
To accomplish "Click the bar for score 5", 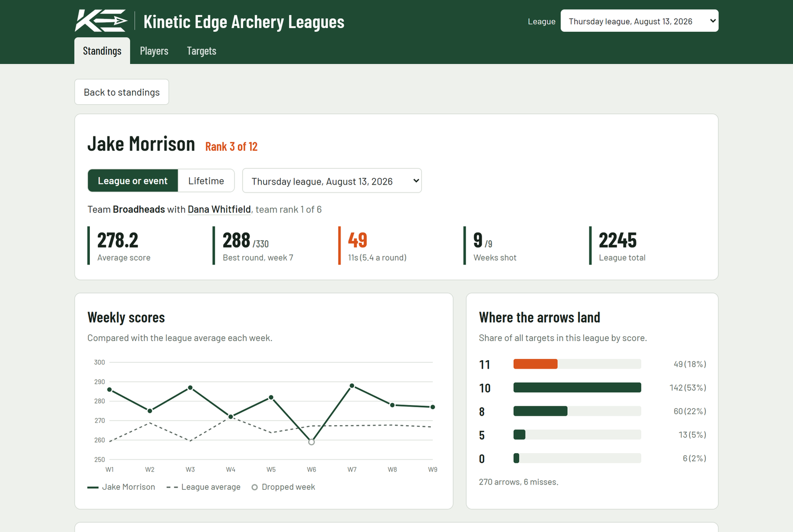I will tap(519, 435).
